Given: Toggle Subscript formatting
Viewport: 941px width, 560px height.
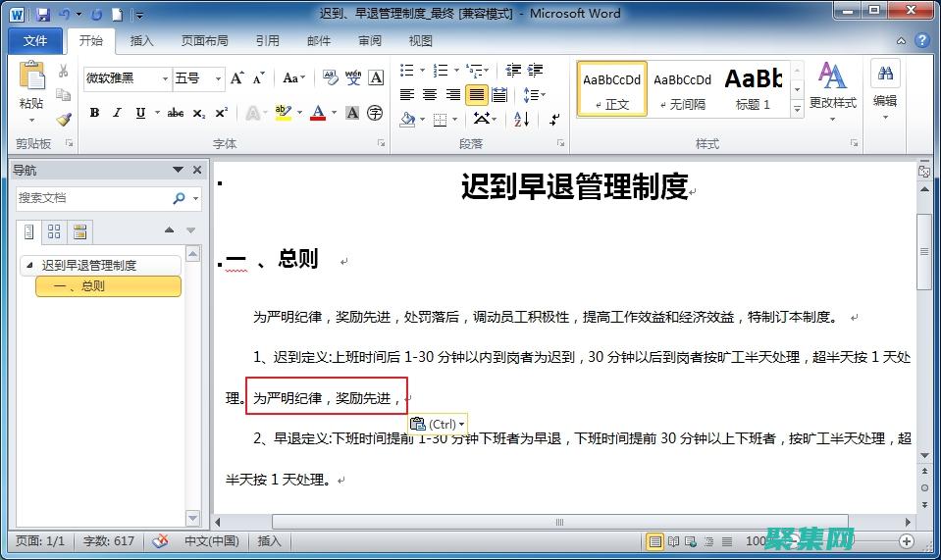Looking at the screenshot, I should pyautogui.click(x=198, y=113).
